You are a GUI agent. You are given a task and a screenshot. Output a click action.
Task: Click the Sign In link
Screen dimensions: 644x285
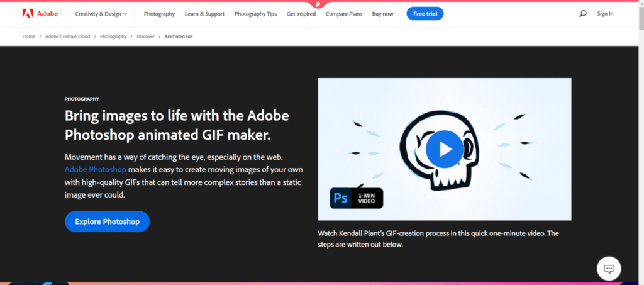605,13
